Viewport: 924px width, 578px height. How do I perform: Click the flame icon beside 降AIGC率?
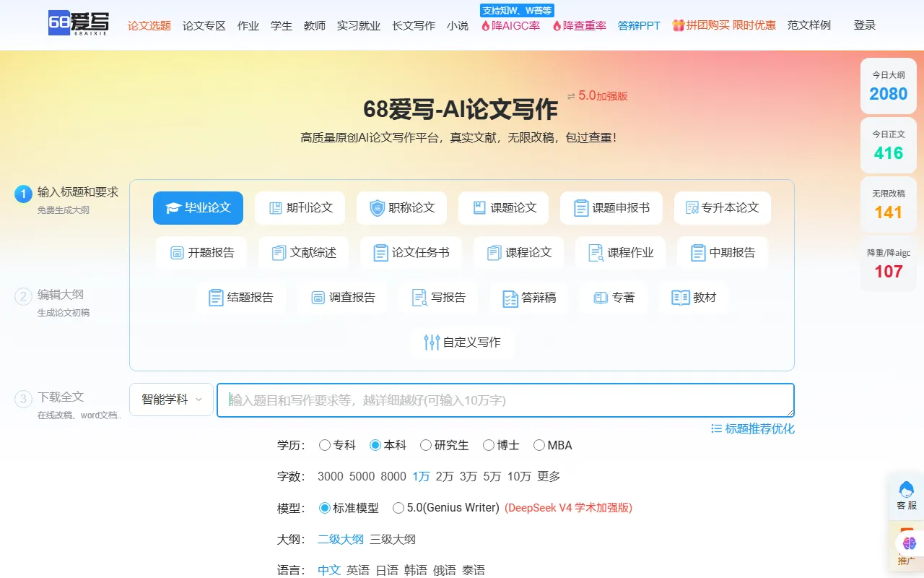tap(485, 25)
